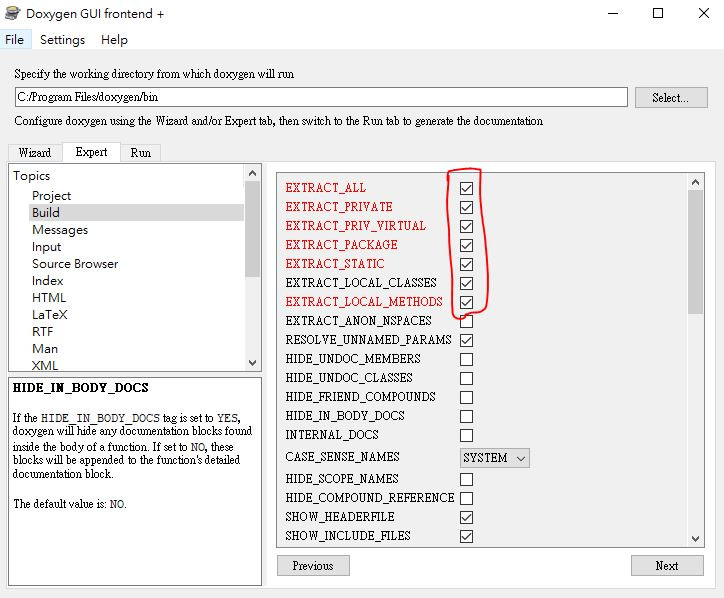Uncheck the EXTRACT_STATIC checkbox
The height and width of the screenshot is (598, 724).
(x=466, y=264)
